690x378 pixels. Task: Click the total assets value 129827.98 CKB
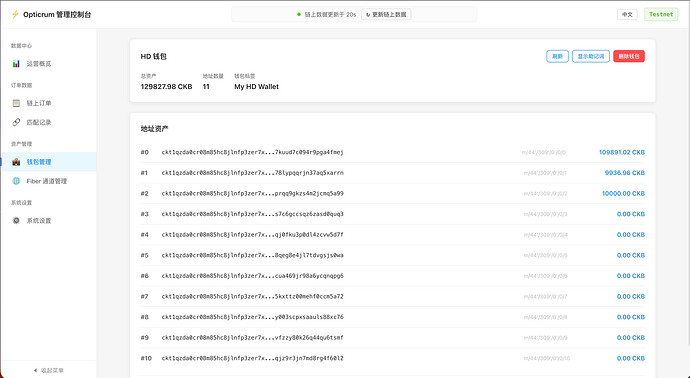point(166,87)
